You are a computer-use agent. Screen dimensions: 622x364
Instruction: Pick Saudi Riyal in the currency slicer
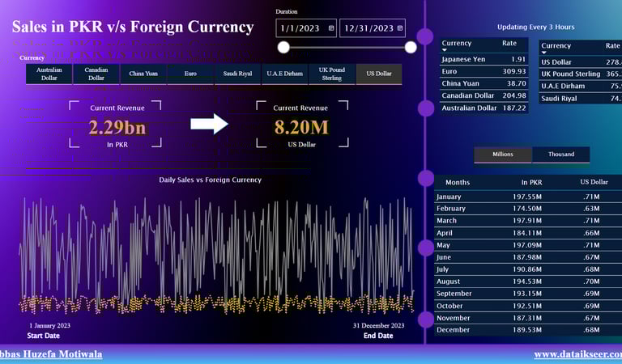click(x=237, y=74)
